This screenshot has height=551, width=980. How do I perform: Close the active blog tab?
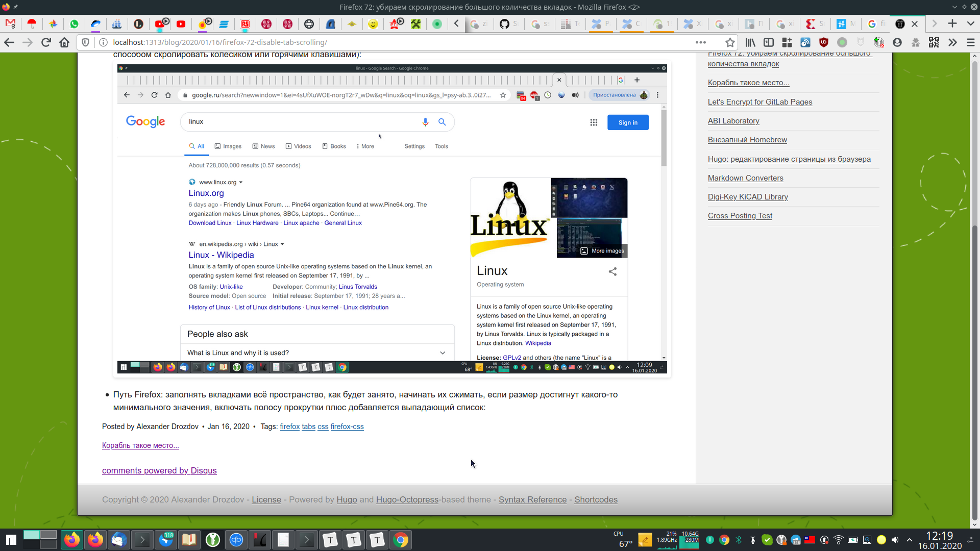(x=915, y=23)
